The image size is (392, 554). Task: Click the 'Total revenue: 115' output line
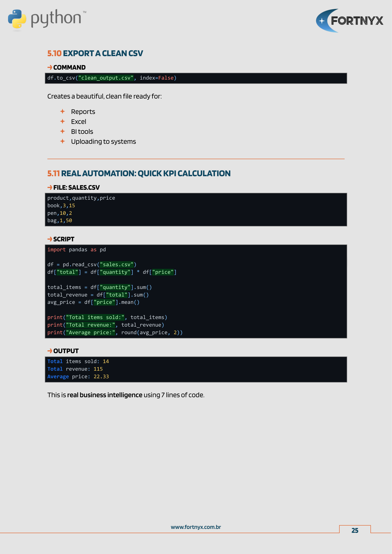point(75,369)
